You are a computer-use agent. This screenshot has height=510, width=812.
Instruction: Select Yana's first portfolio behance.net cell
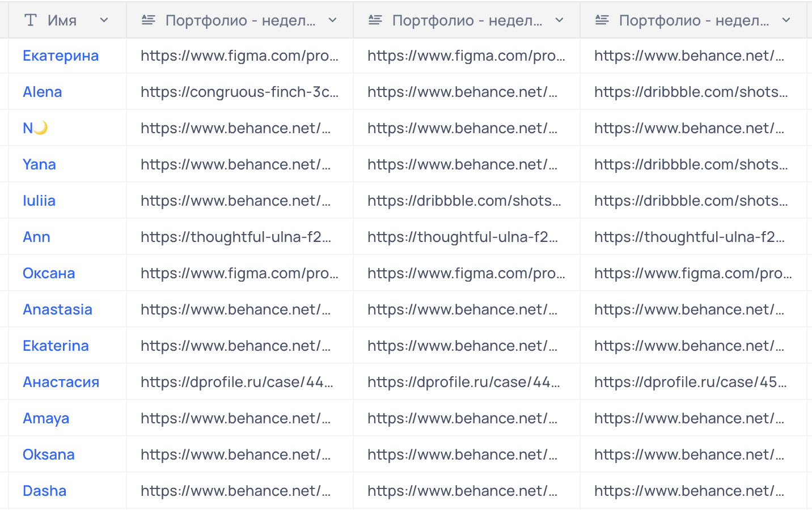[x=240, y=164]
